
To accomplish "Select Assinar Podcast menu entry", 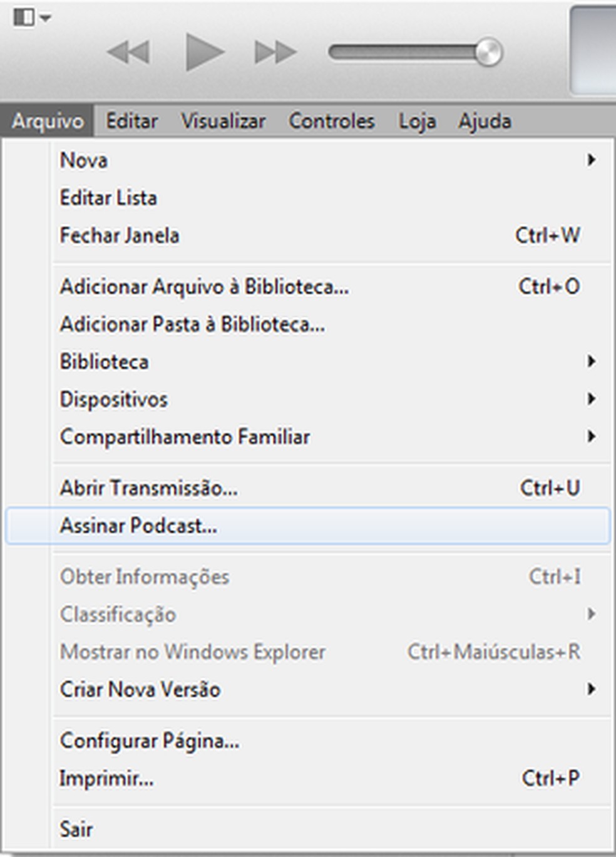I will point(138,526).
